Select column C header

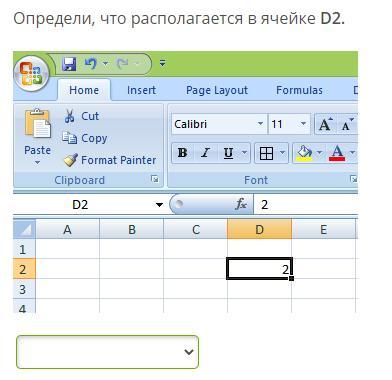pos(196,229)
